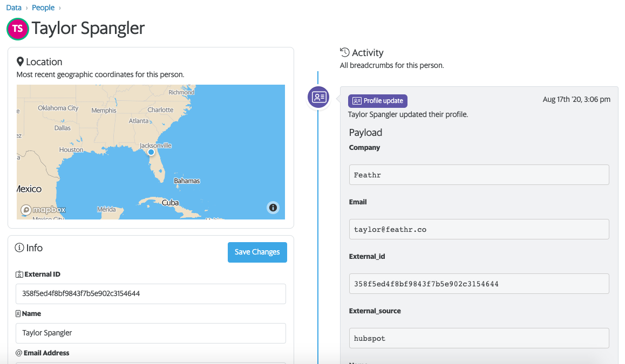Viewport: 625px width, 364px height.
Task: Click the Richmond map label
Action: coord(181,92)
